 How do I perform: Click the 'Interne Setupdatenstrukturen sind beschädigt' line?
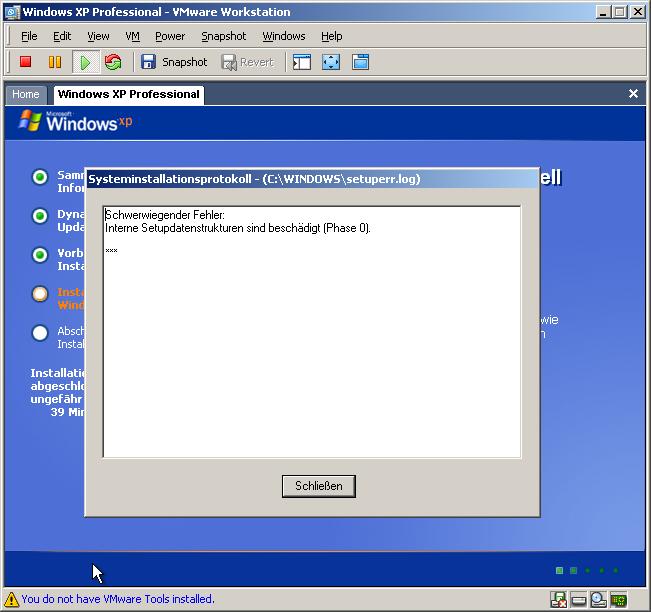point(237,228)
